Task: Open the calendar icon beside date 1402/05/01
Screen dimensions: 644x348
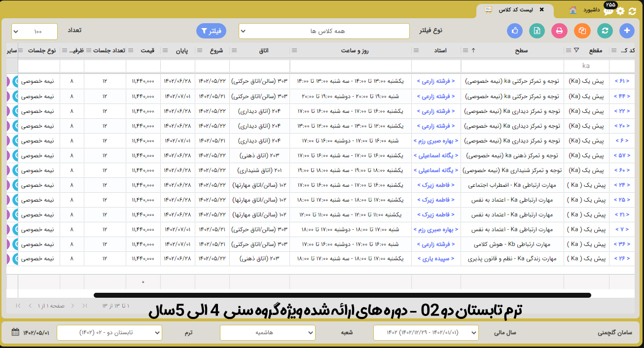Action: coord(15,332)
